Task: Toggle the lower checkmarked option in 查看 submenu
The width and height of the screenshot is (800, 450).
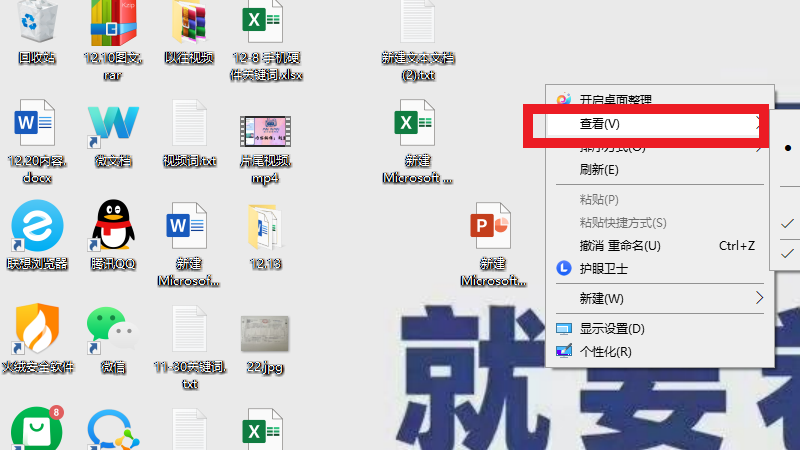Action: tap(788, 254)
